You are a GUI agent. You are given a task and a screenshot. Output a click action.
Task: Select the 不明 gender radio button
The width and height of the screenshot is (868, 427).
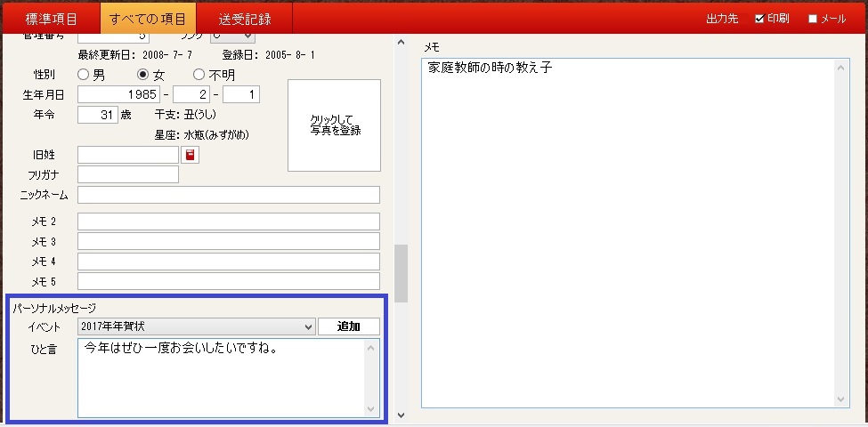pyautogui.click(x=199, y=75)
